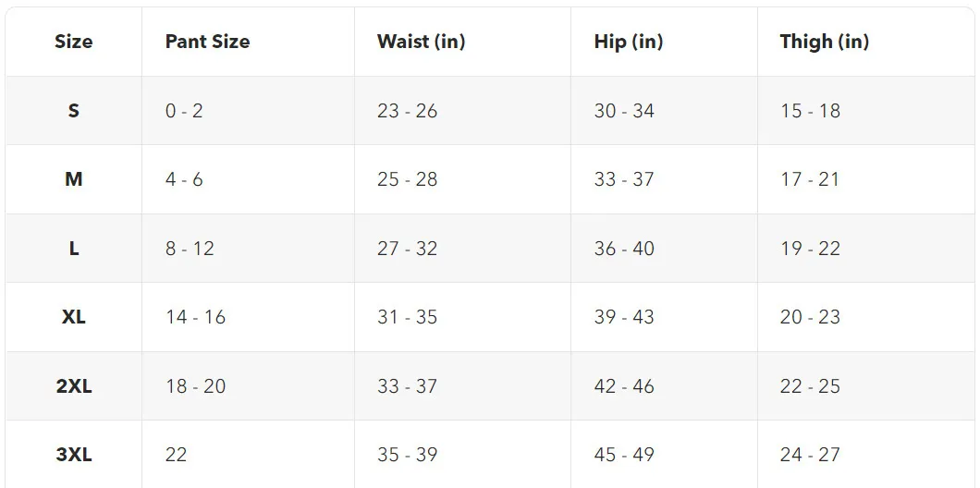Select the L size row label
Screen dimensions: 980x488
(74, 249)
